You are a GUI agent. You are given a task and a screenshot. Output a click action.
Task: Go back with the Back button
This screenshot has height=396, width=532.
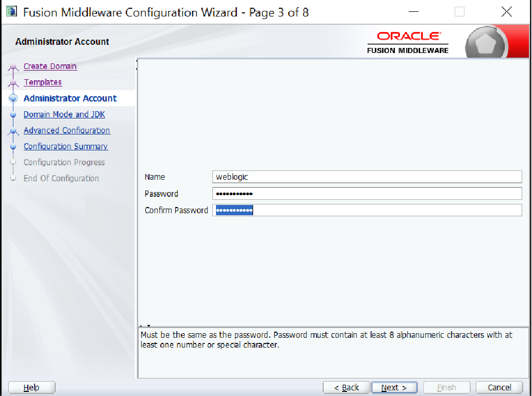point(346,387)
